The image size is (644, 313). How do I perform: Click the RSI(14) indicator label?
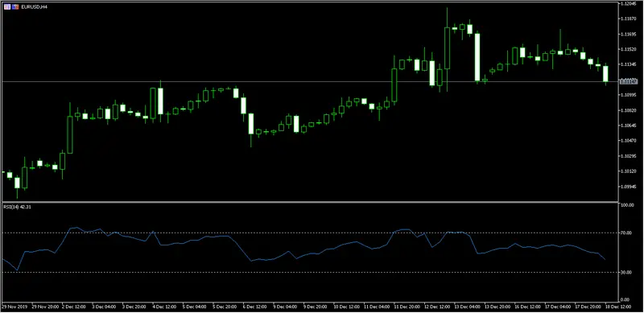point(11,207)
